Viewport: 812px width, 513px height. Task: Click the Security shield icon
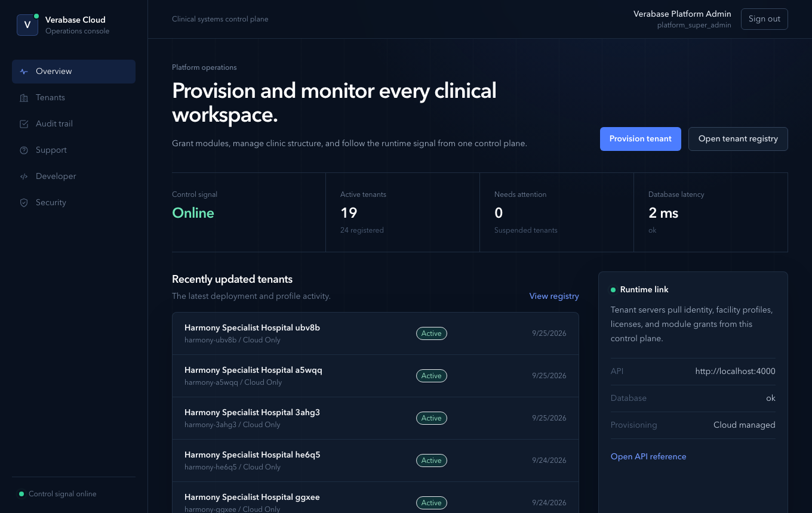(x=24, y=203)
